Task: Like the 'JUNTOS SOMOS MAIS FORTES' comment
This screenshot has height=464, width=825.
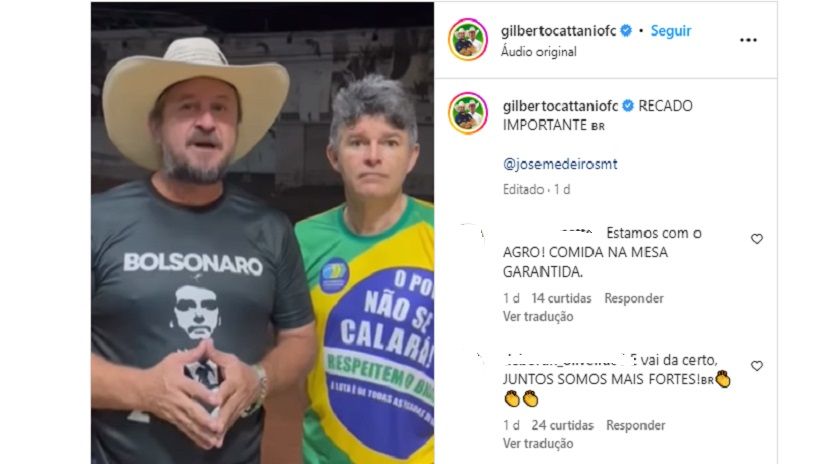Action: tap(757, 366)
